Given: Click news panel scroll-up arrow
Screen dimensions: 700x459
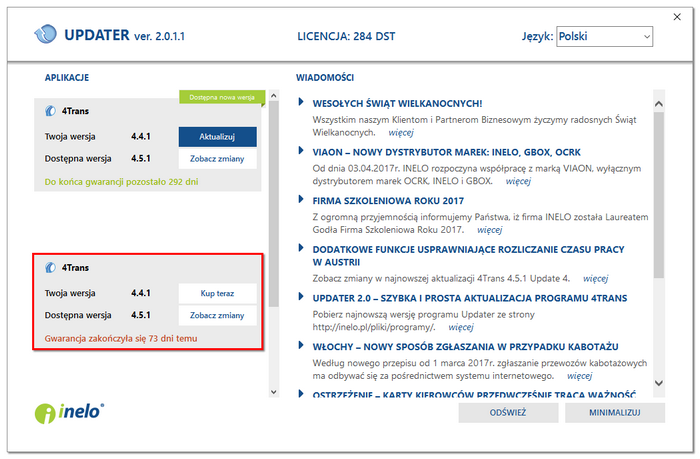Looking at the screenshot, I should point(659,104).
